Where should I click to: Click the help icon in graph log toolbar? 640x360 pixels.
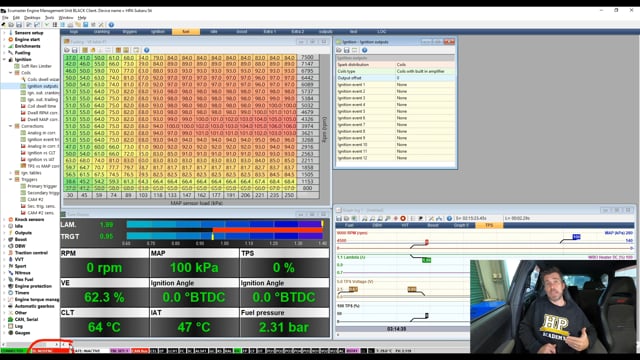tap(449, 218)
